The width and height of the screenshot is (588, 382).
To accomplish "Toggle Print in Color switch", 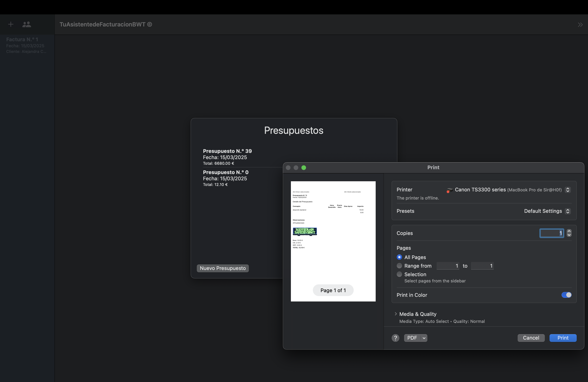I will pos(566,295).
